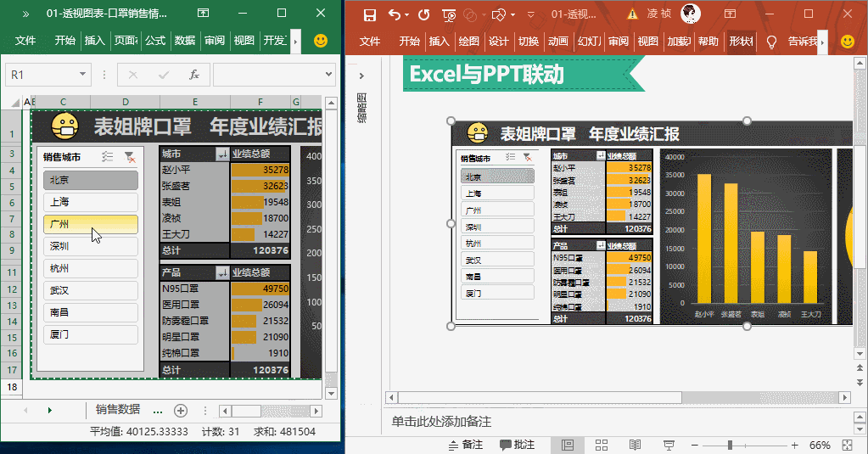Select 武汉 in Excel slicer
The width and height of the screenshot is (868, 454).
pos(91,291)
